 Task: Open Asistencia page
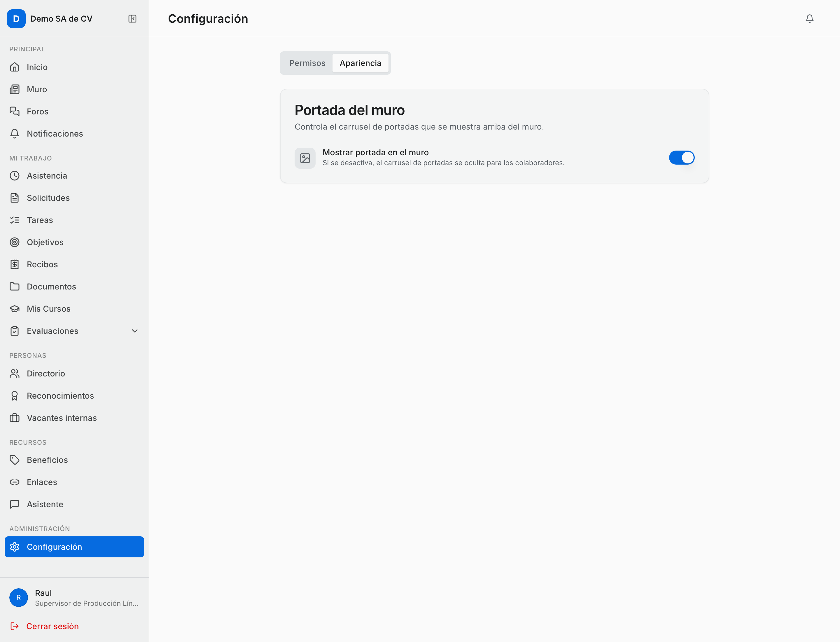point(74,176)
